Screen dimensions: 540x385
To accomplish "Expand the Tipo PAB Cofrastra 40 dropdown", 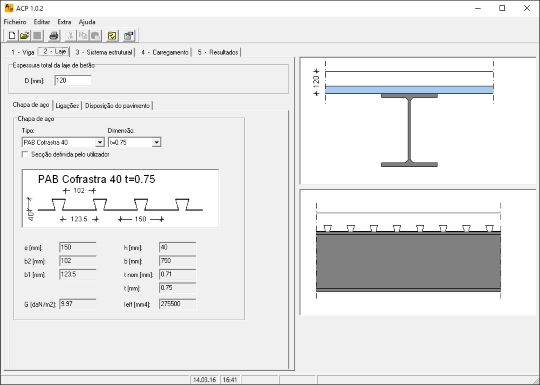I will click(x=100, y=142).
